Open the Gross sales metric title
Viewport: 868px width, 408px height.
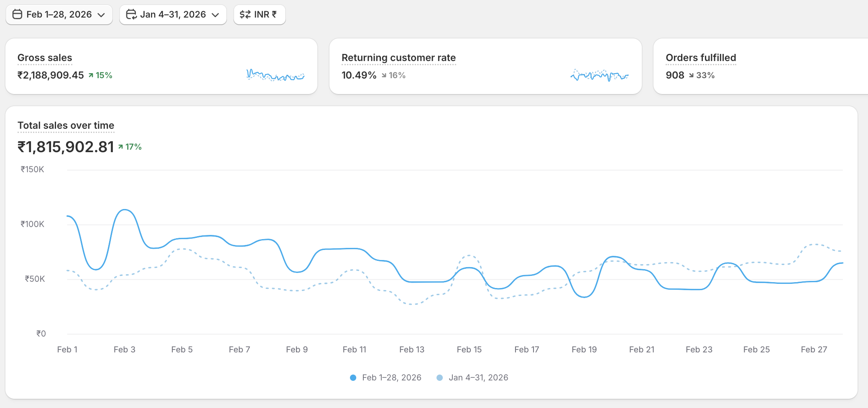click(45, 58)
